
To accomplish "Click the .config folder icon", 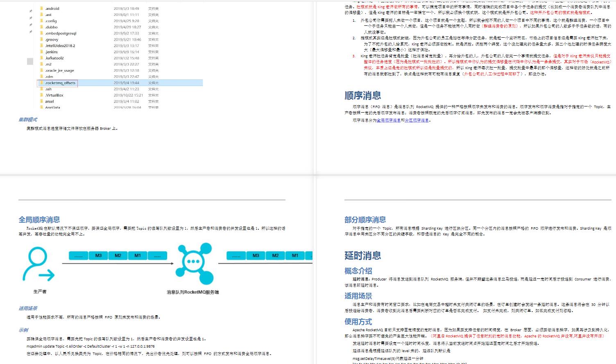I will pyautogui.click(x=42, y=20).
